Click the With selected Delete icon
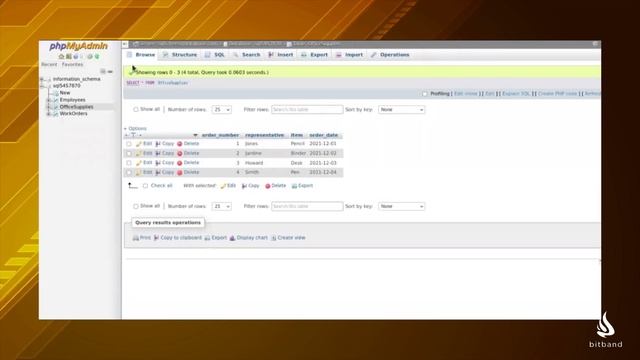 tap(268, 186)
